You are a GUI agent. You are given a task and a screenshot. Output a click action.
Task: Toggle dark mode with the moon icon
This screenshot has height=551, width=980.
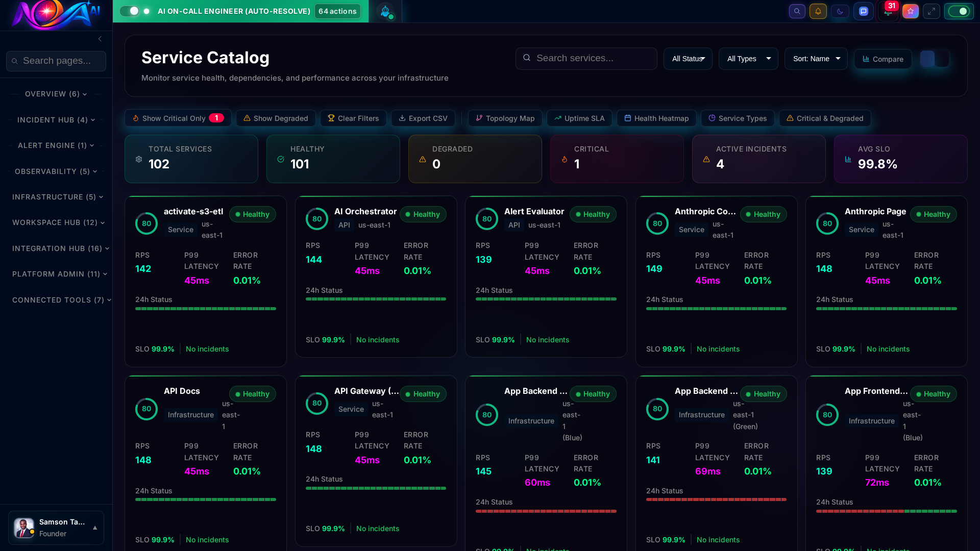pos(840,11)
